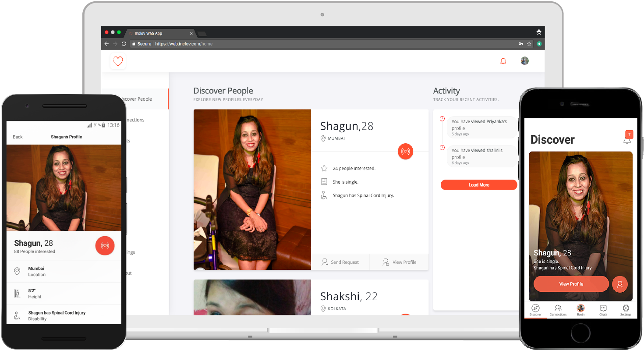
Task: Click the star icon beside 24 people interested
Action: (x=324, y=168)
